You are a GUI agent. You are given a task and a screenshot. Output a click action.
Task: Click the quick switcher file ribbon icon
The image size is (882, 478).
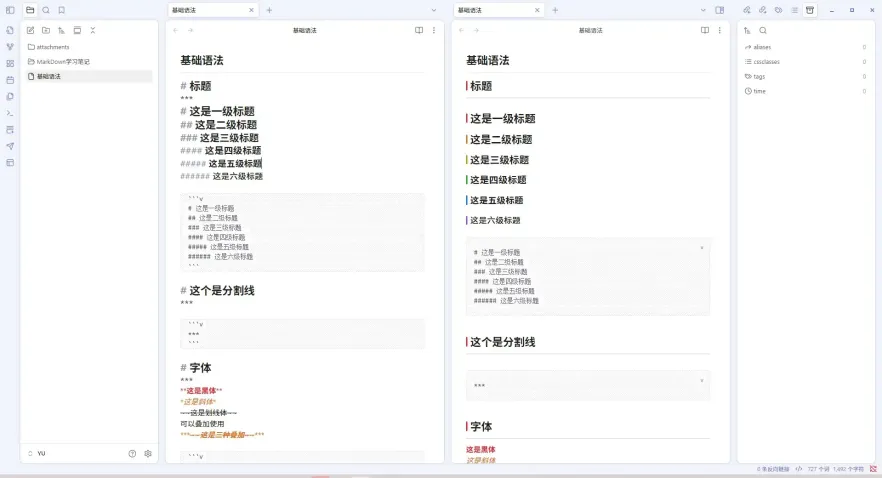point(10,30)
